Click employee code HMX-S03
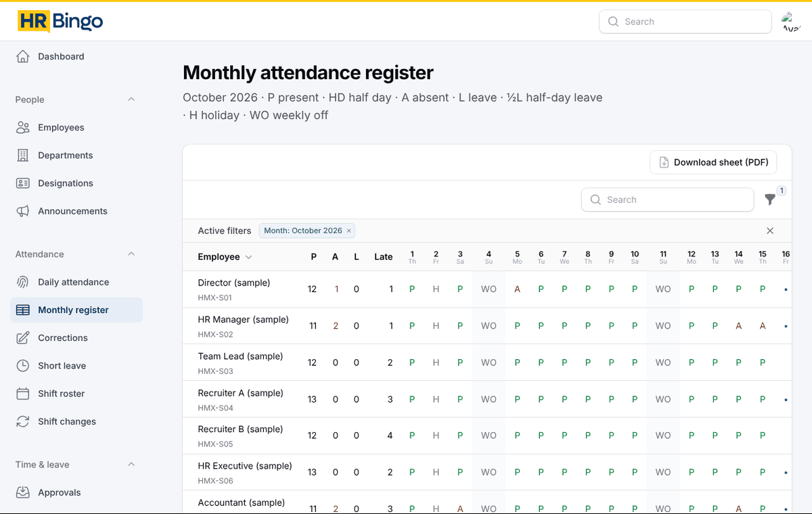The height and width of the screenshot is (514, 812). coord(215,371)
